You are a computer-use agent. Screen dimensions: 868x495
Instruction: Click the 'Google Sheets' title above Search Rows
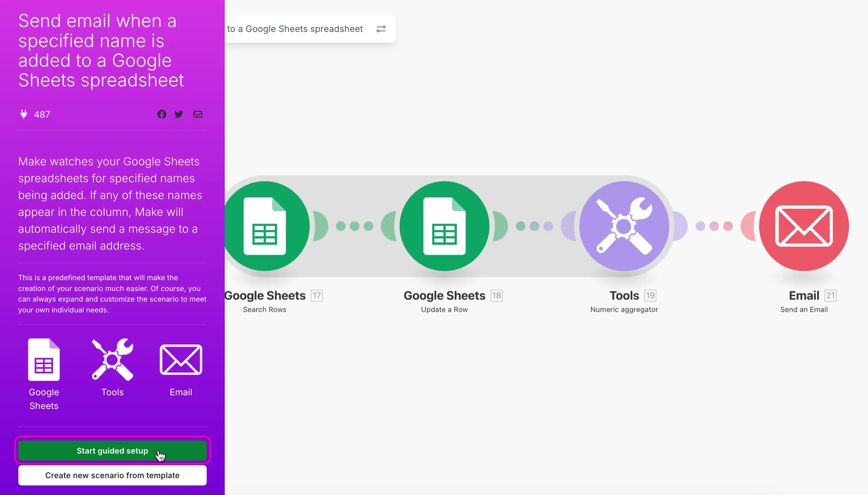[265, 296]
